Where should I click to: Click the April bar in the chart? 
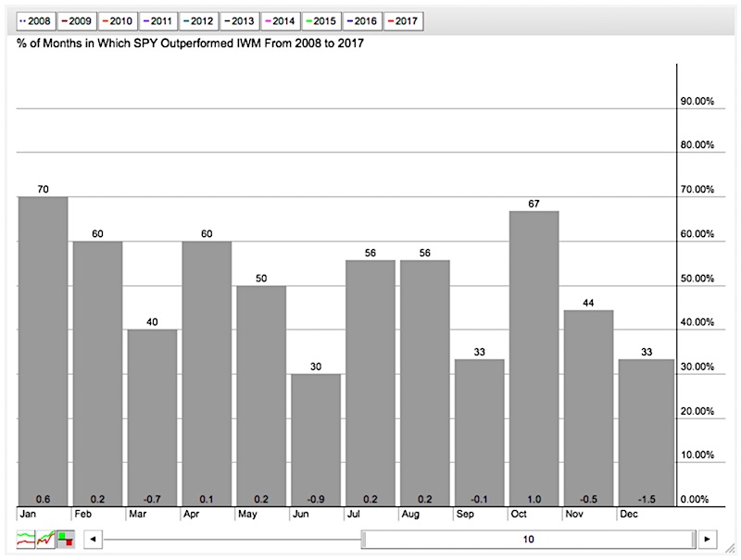click(x=207, y=374)
